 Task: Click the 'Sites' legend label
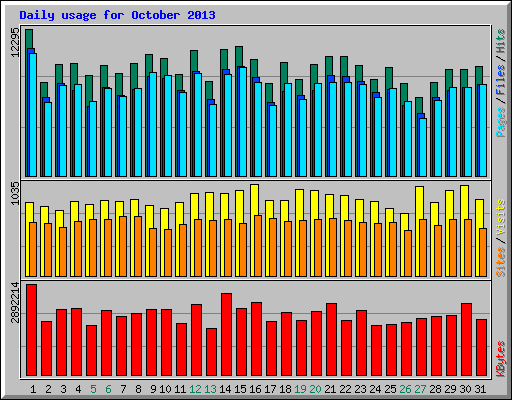pyautogui.click(x=500, y=262)
